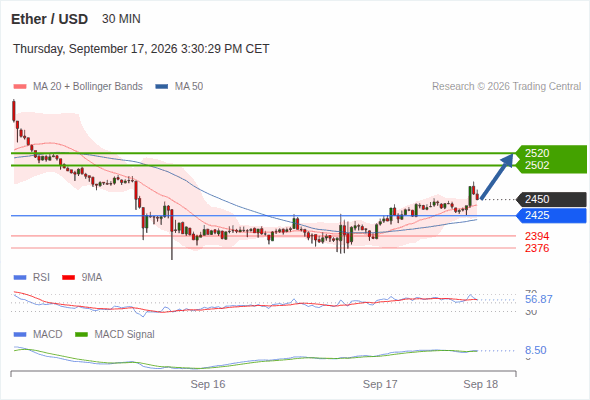The height and width of the screenshot is (400, 590).
Task: Click the red 2376 support level value
Action: point(537,248)
